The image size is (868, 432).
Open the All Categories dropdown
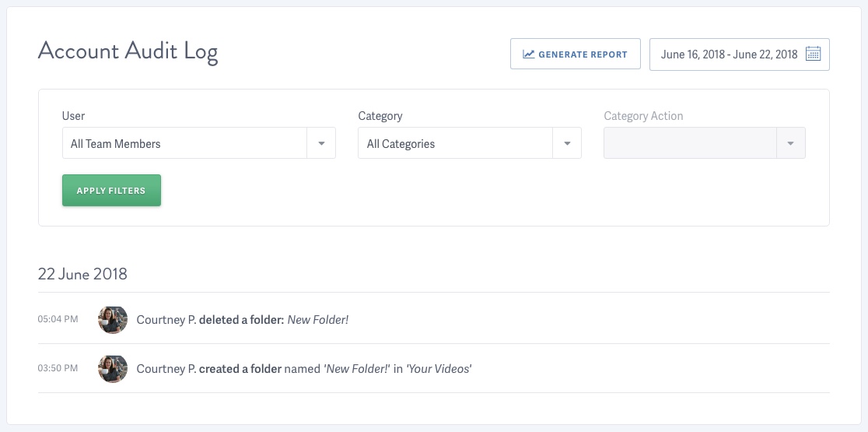(470, 143)
